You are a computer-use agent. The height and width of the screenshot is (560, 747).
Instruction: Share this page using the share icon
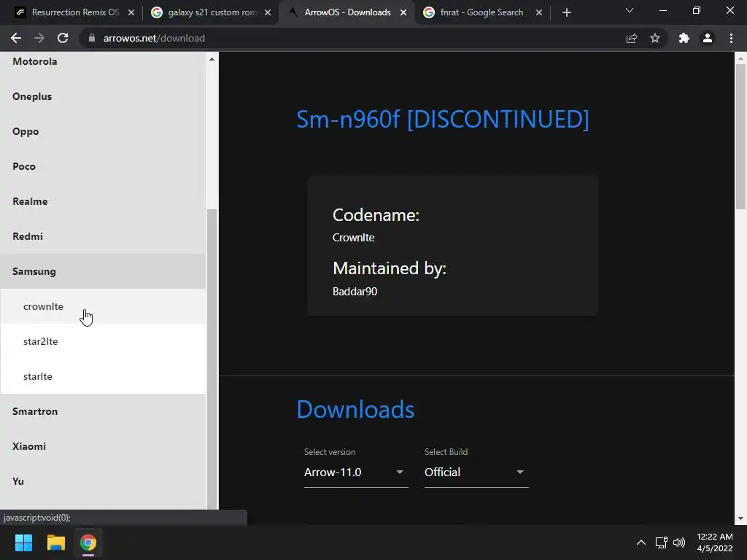tap(632, 38)
